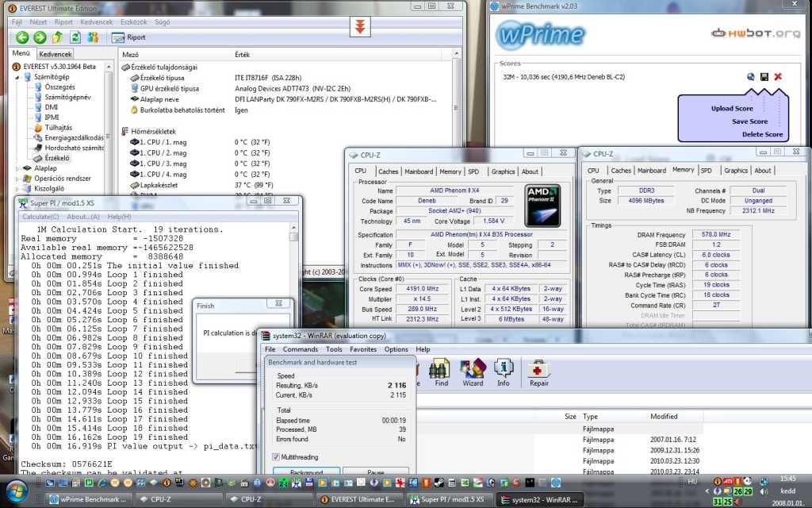Click the Super PI / mod1.5 XS taskbar button
Viewport: 812px width, 508px height.
446,499
